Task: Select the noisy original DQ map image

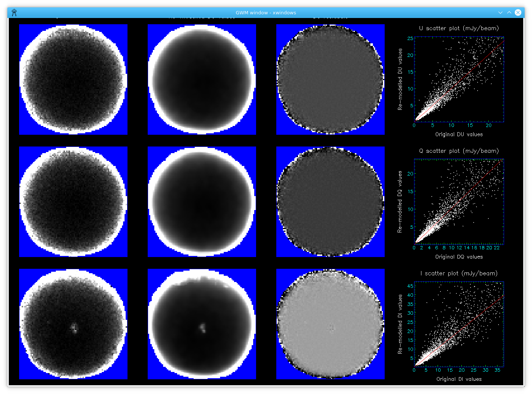Action: coord(73,202)
